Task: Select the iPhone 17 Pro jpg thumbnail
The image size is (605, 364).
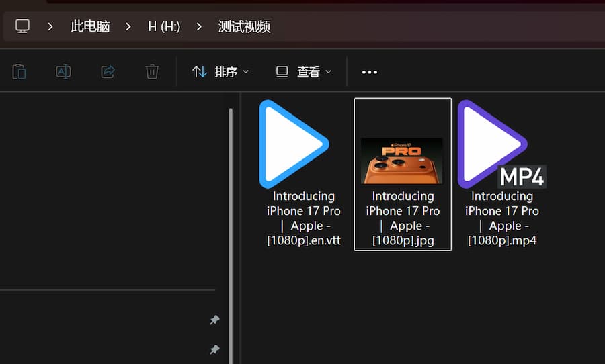Action: [x=402, y=161]
